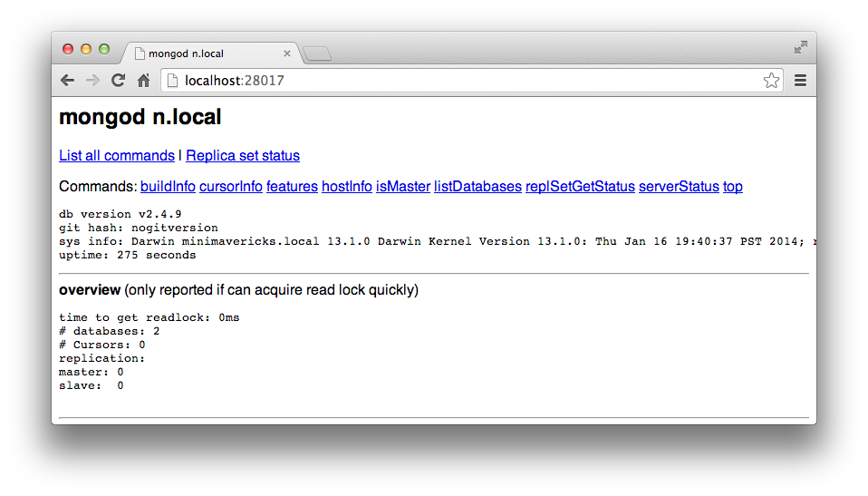
Task: Reload the page with refresh icon
Action: point(117,81)
